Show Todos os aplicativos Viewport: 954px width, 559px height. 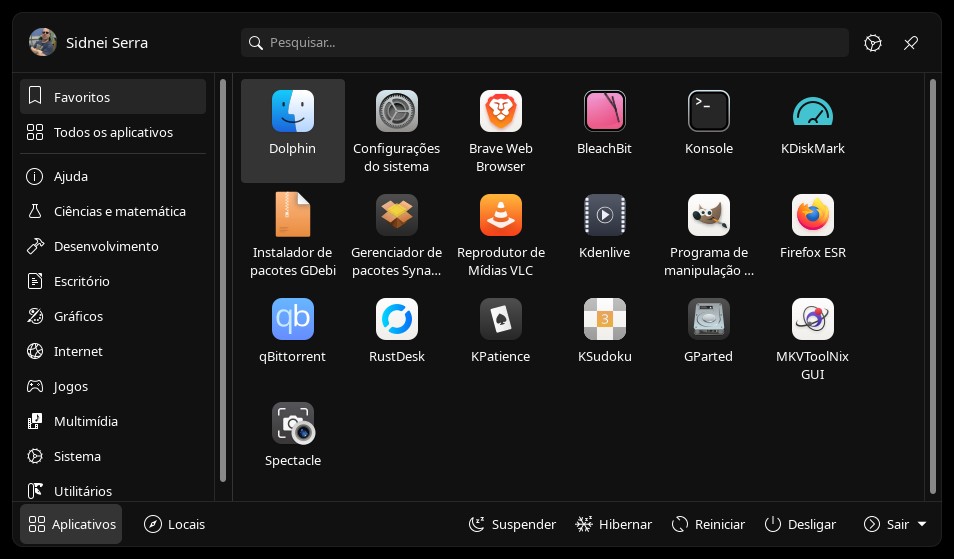tap(113, 132)
